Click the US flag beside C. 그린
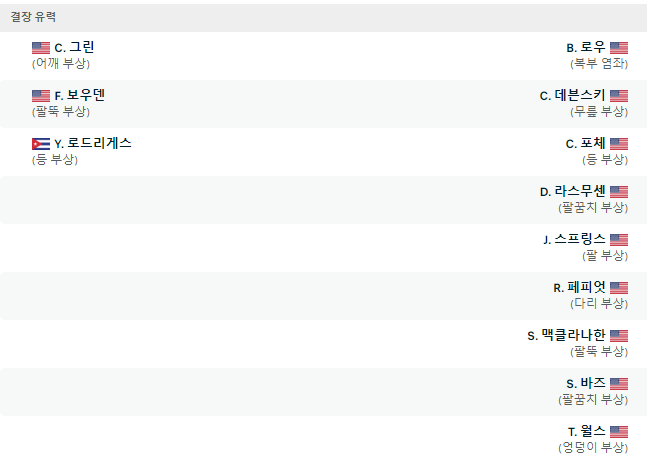The image size is (647, 472). click(x=41, y=48)
